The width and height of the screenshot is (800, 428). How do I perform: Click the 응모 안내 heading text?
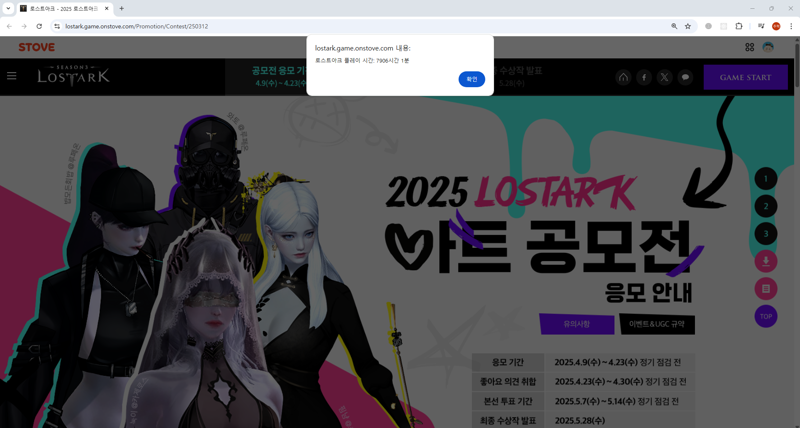click(x=648, y=292)
